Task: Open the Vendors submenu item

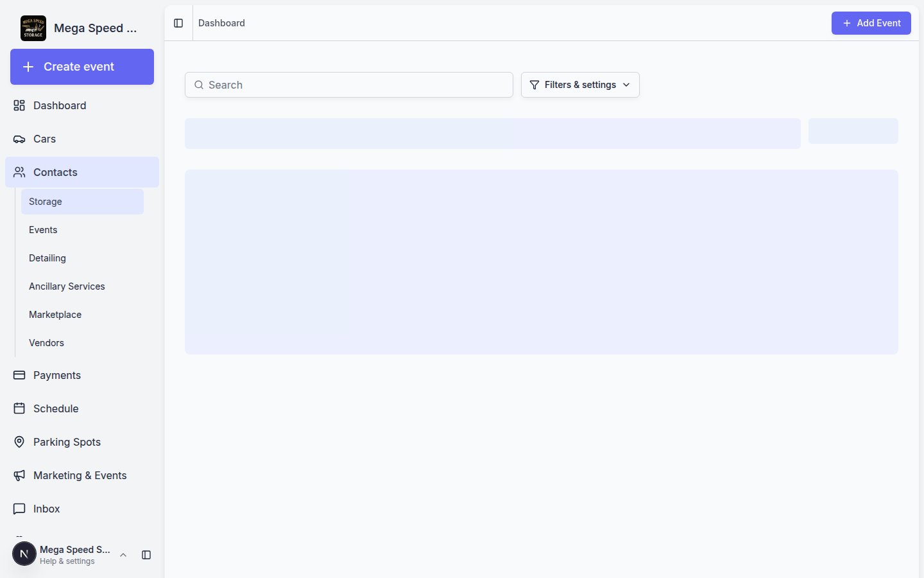Action: coord(82,343)
